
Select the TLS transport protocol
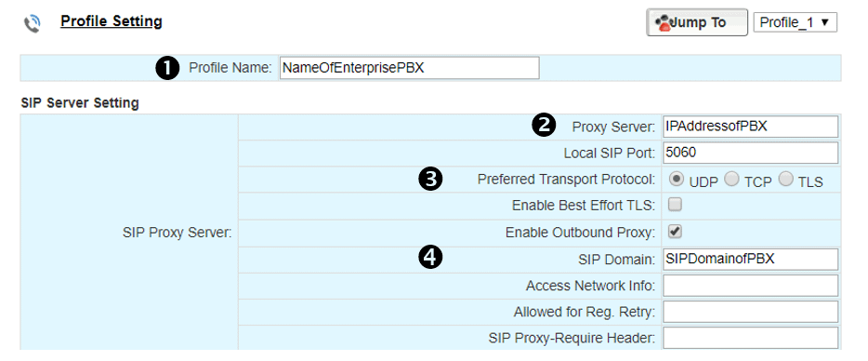[x=786, y=180]
